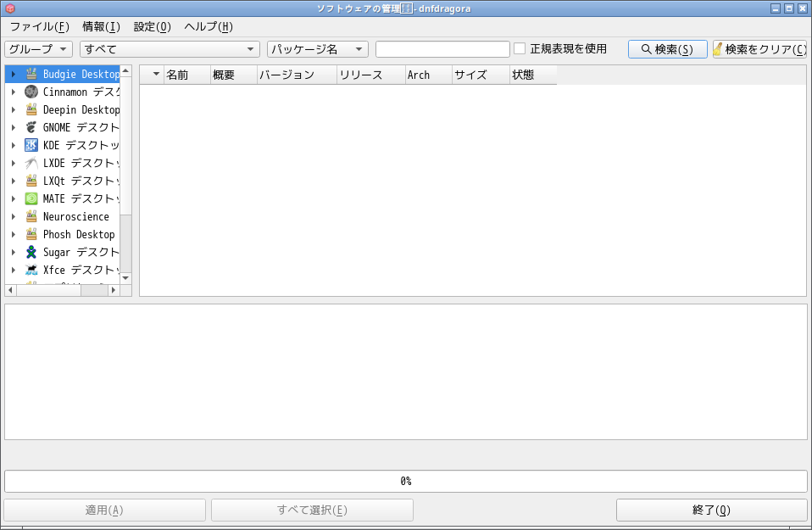
Task: Expand the Neuroscience tree node
Action: (14, 216)
